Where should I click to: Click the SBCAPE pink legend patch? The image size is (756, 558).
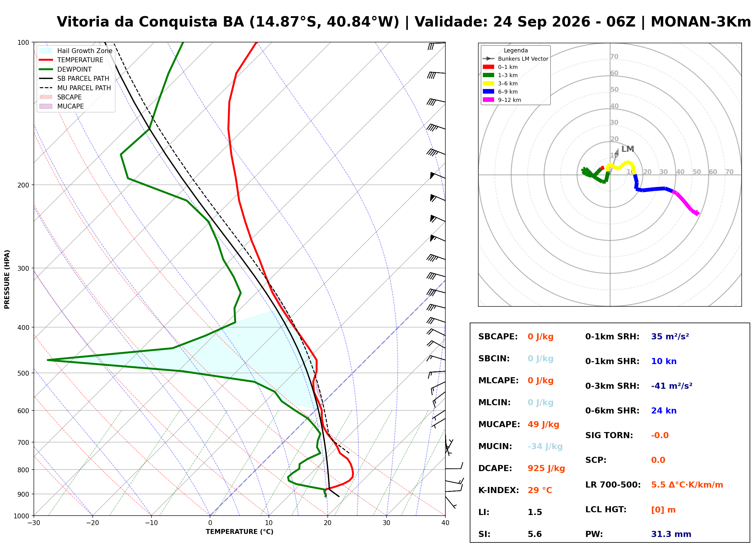click(x=46, y=97)
